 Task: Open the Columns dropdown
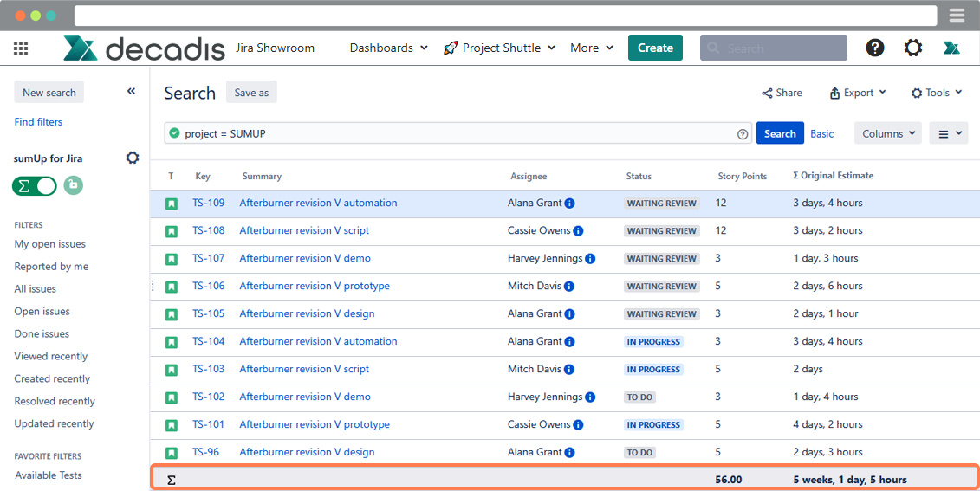(887, 133)
